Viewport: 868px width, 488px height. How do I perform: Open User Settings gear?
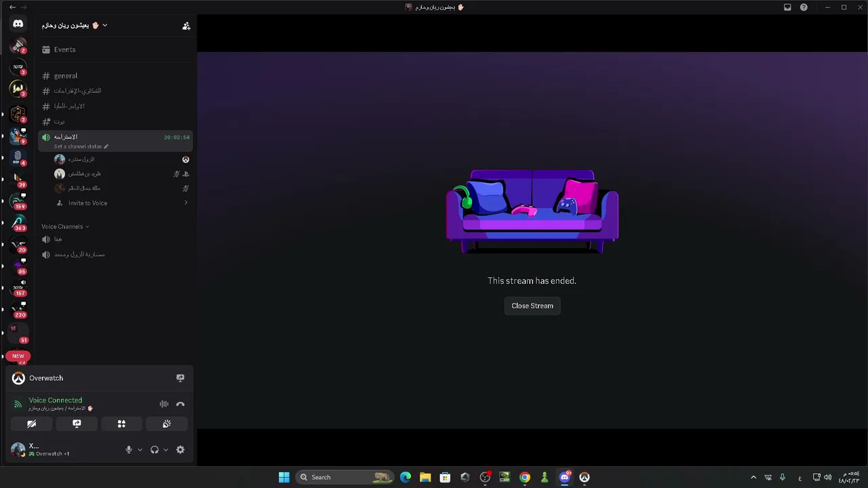pos(180,449)
